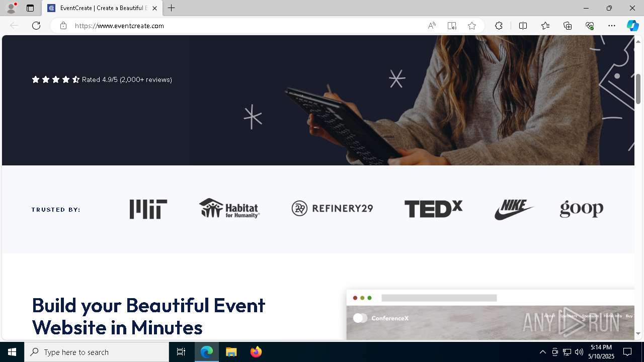Click the Habitat for Humanity logo

pos(229,208)
